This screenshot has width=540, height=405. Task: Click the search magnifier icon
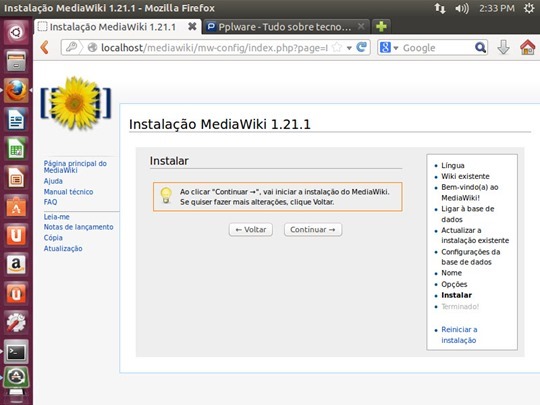point(480,47)
